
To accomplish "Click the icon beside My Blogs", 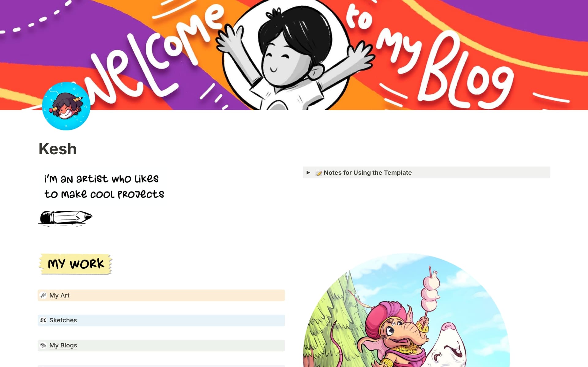I will click(x=43, y=345).
